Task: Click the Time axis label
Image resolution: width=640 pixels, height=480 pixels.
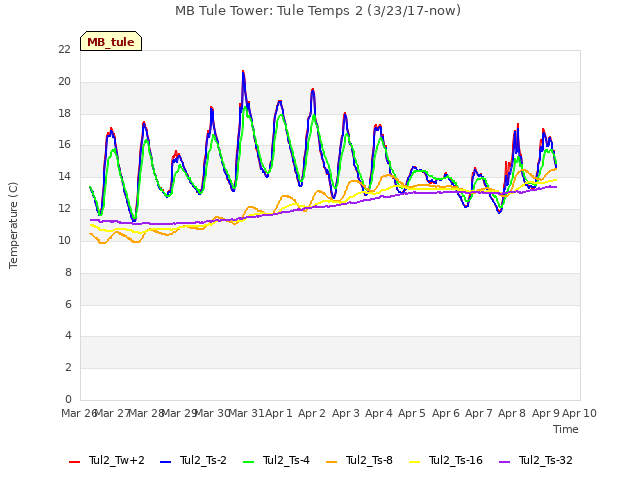Action: (x=566, y=429)
